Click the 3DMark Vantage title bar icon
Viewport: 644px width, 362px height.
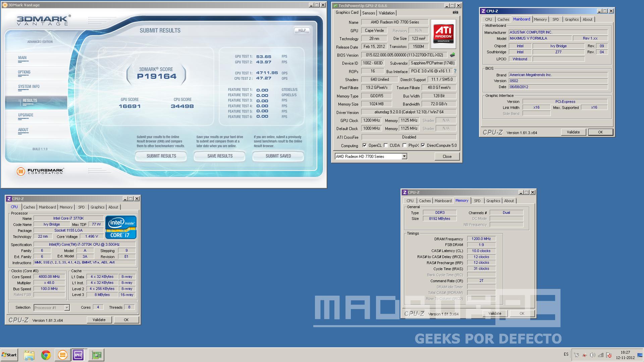click(x=5, y=5)
